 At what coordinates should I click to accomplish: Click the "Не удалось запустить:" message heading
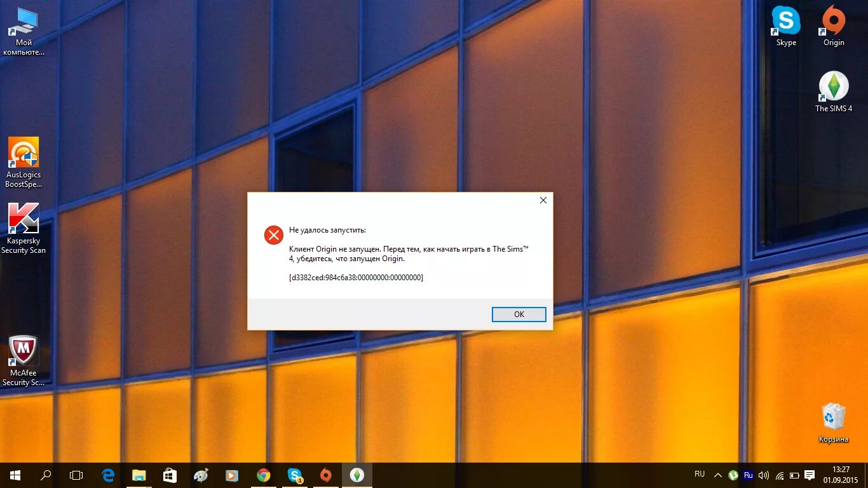(327, 230)
